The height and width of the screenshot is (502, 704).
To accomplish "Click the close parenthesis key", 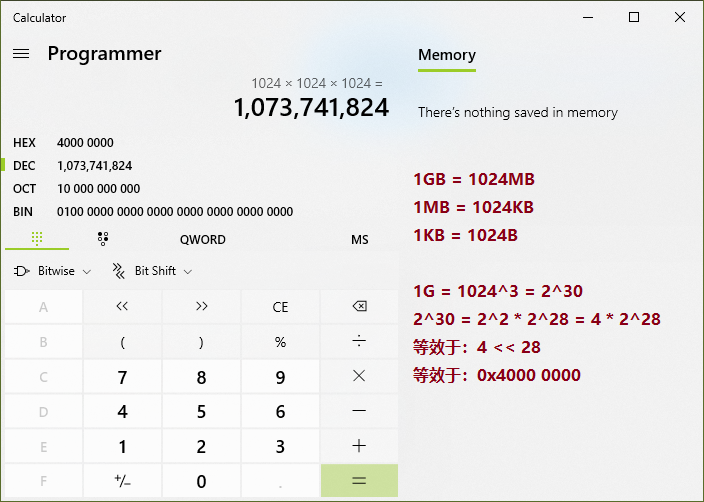I will point(201,342).
